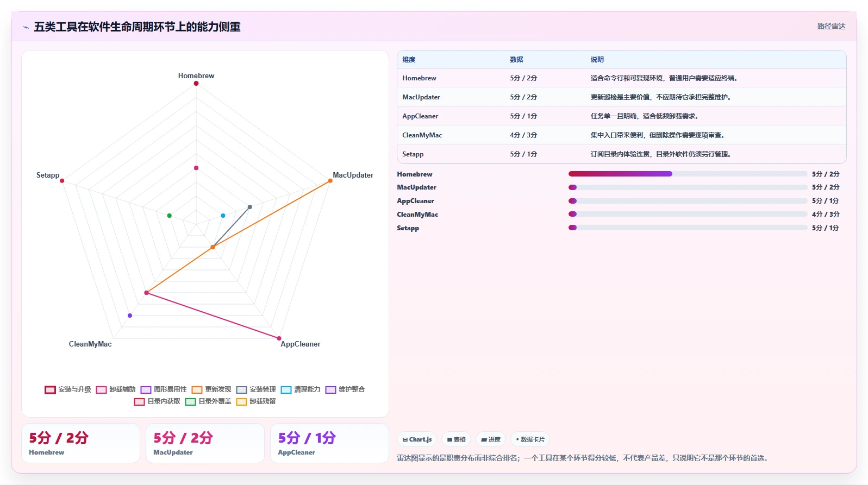868x485 pixels.
Task: Toggle the 卸载辅助 legend item
Action: click(116, 389)
